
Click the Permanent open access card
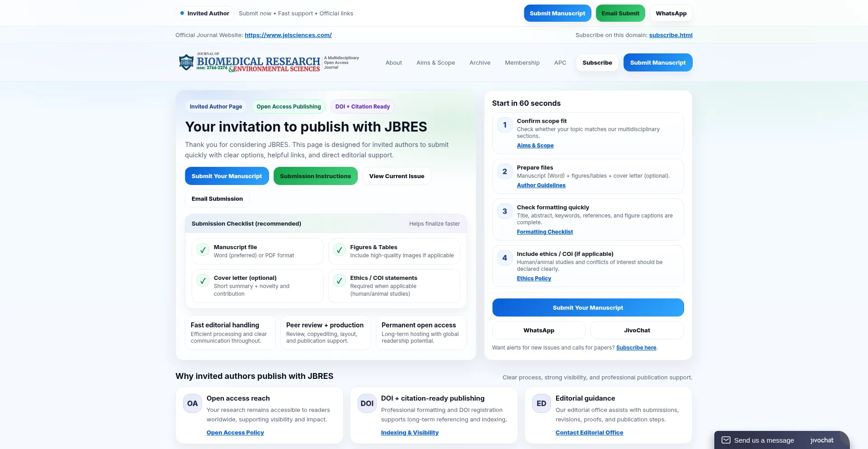pyautogui.click(x=421, y=332)
